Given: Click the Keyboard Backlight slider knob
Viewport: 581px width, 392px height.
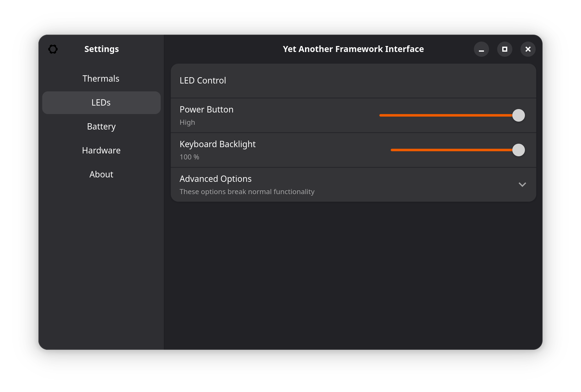Looking at the screenshot, I should pos(518,150).
